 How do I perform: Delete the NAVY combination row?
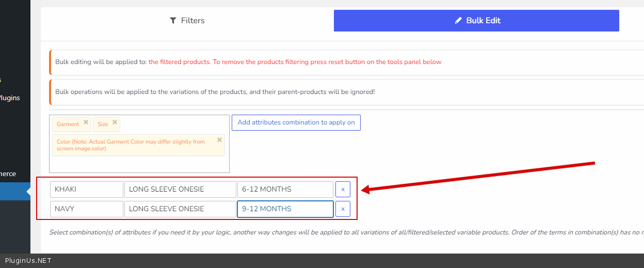(343, 209)
